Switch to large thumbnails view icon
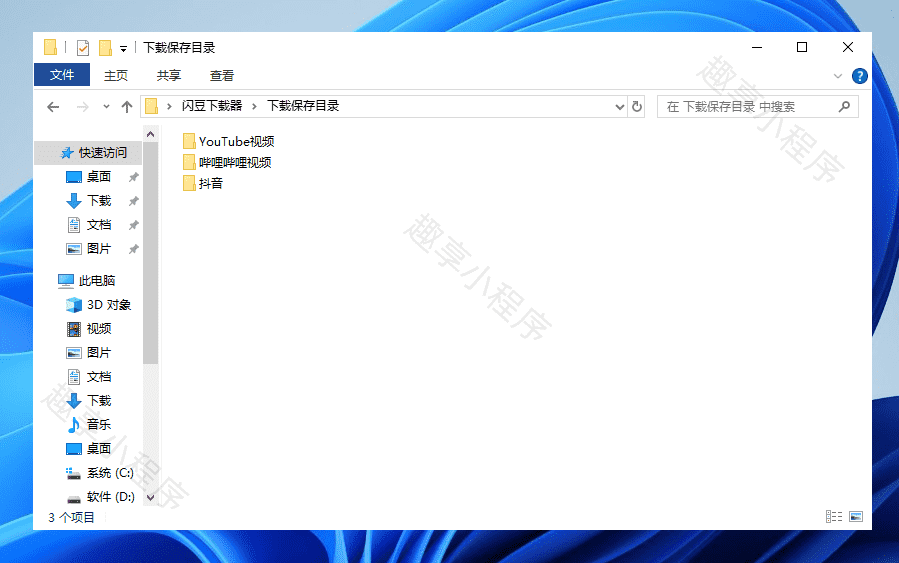The image size is (899, 563). coord(856,517)
